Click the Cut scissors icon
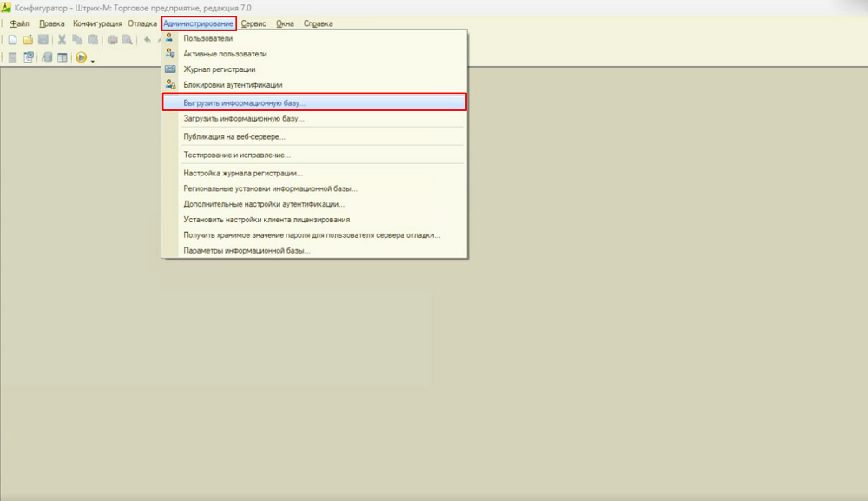 click(x=62, y=40)
